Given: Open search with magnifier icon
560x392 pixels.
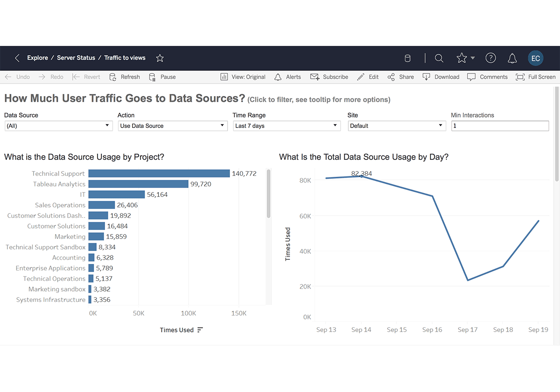Looking at the screenshot, I should (x=439, y=59).
